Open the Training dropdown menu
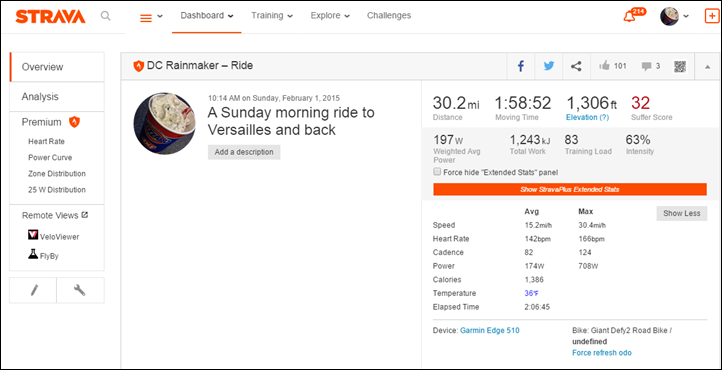The image size is (722, 370). (272, 16)
